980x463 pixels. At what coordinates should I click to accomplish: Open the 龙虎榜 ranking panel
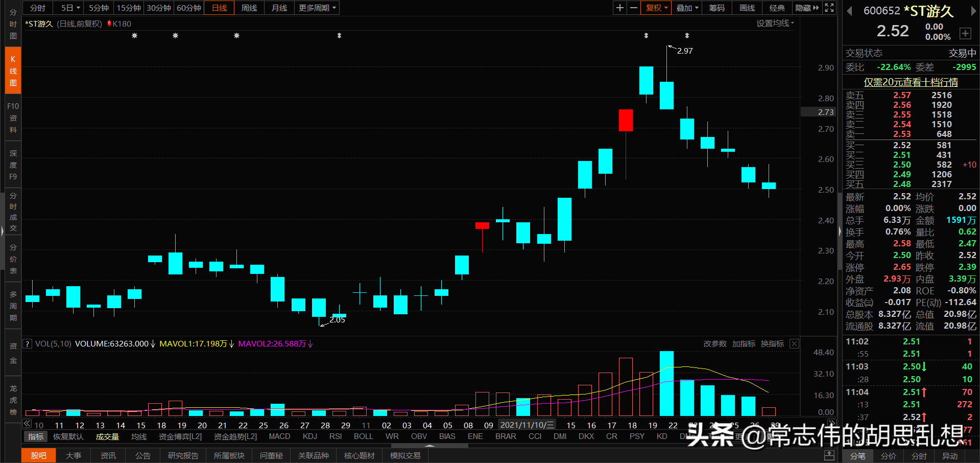point(13,399)
